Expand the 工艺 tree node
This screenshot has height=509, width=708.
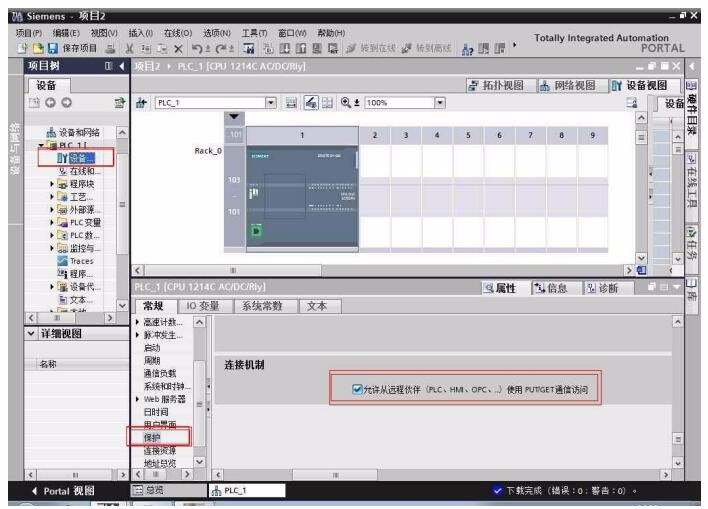coord(51,197)
